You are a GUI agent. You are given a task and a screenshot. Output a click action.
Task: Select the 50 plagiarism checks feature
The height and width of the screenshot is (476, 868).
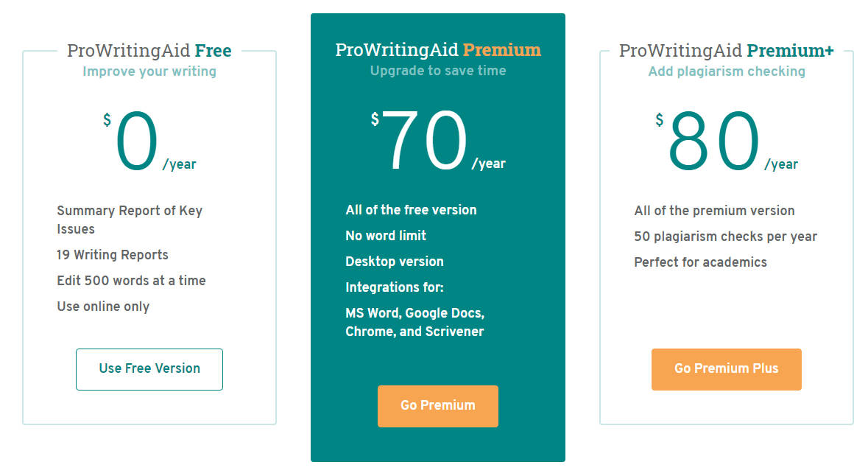pyautogui.click(x=725, y=236)
